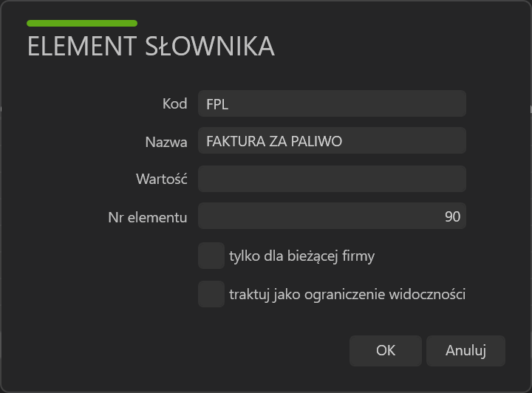Click the green accent bar above title
Image resolution: width=532 pixels, height=393 pixels.
(x=82, y=23)
